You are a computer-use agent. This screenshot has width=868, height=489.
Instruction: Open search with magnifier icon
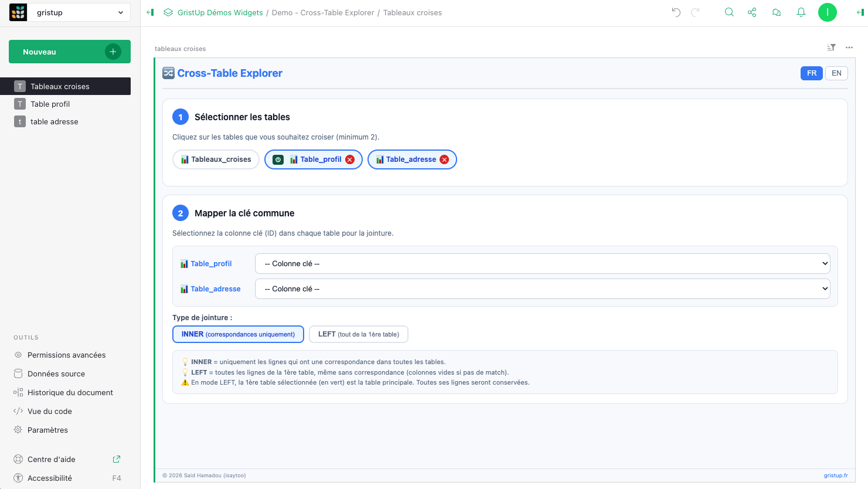point(729,12)
